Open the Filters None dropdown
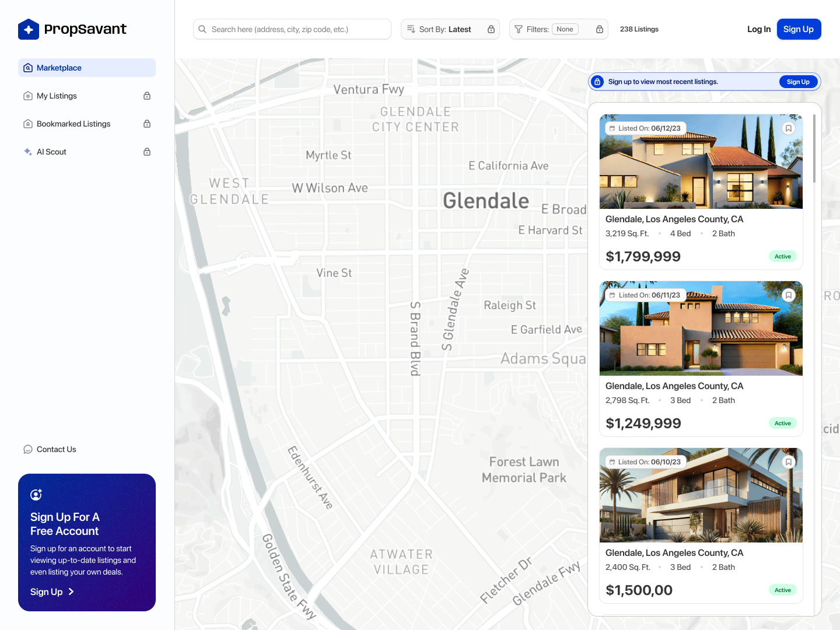The height and width of the screenshot is (630, 840). [x=559, y=29]
